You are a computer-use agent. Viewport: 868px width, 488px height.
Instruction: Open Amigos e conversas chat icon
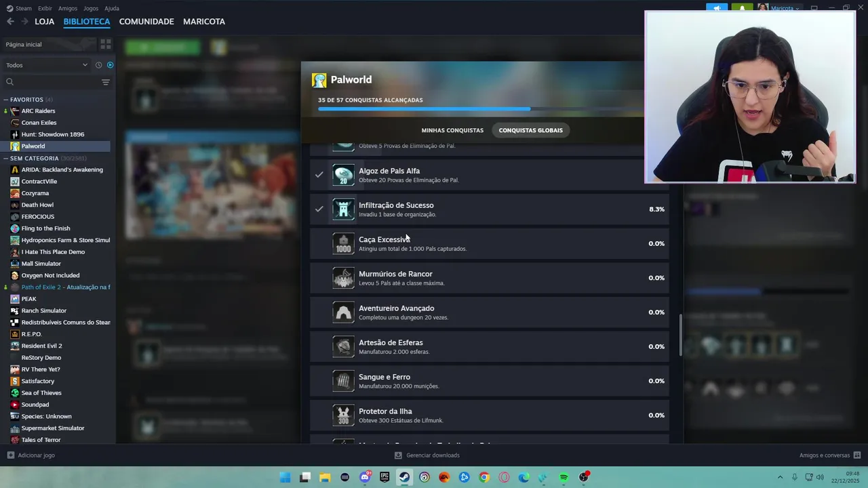click(857, 455)
